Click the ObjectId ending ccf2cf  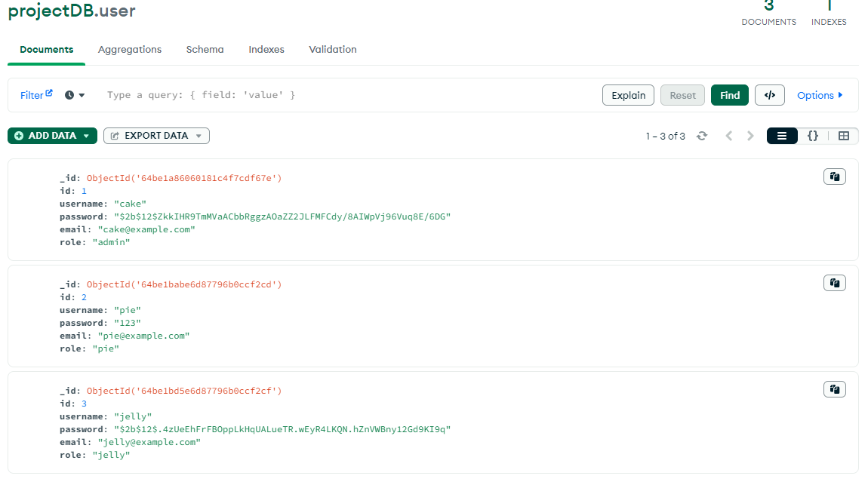(x=184, y=391)
